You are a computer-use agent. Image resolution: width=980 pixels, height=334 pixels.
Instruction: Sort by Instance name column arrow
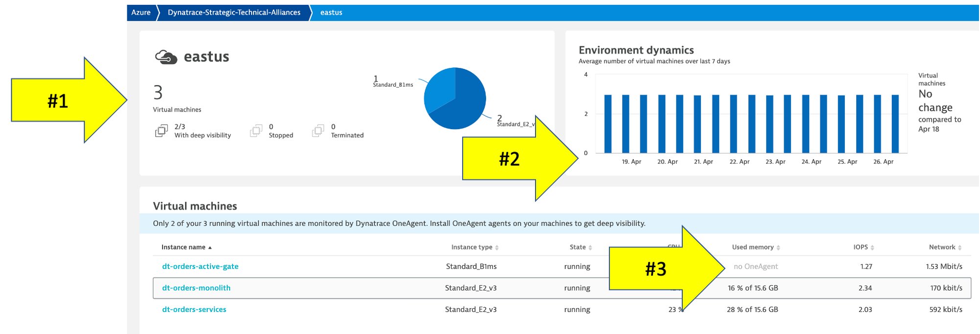coord(210,247)
